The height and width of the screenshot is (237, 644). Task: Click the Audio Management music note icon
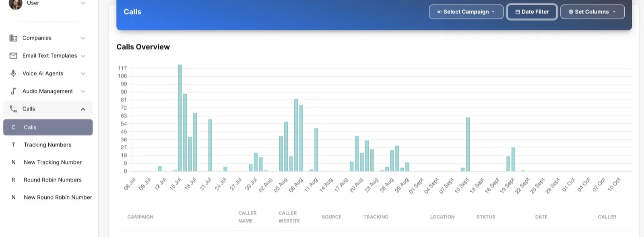point(13,91)
